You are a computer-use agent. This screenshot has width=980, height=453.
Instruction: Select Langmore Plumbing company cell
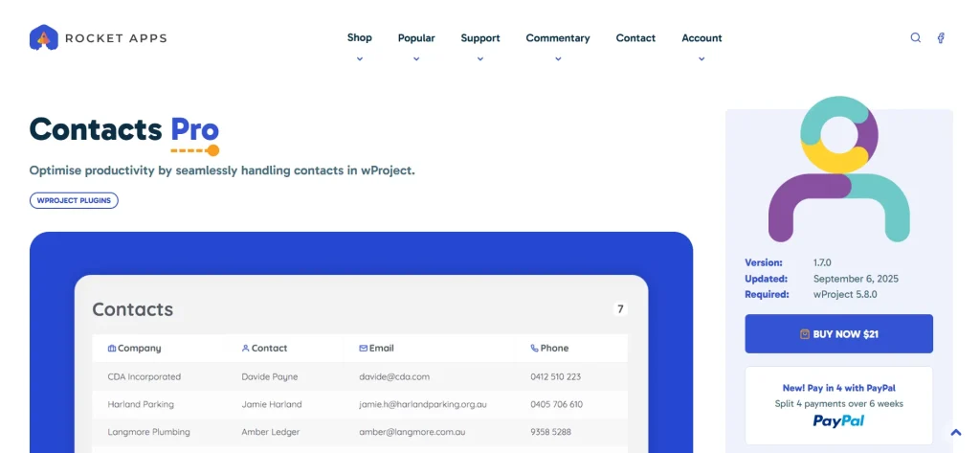click(148, 432)
